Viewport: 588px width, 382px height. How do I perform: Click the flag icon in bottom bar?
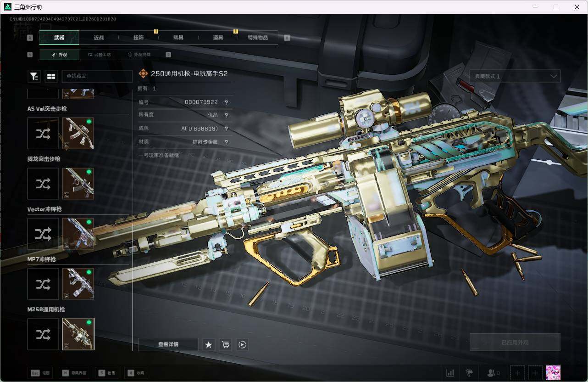click(x=469, y=373)
